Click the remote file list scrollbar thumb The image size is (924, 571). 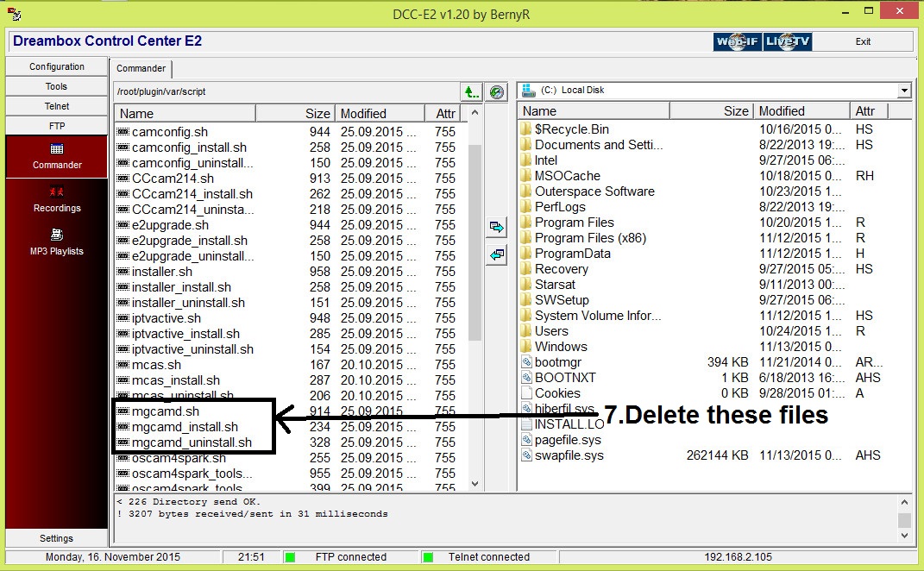pyautogui.click(x=475, y=242)
